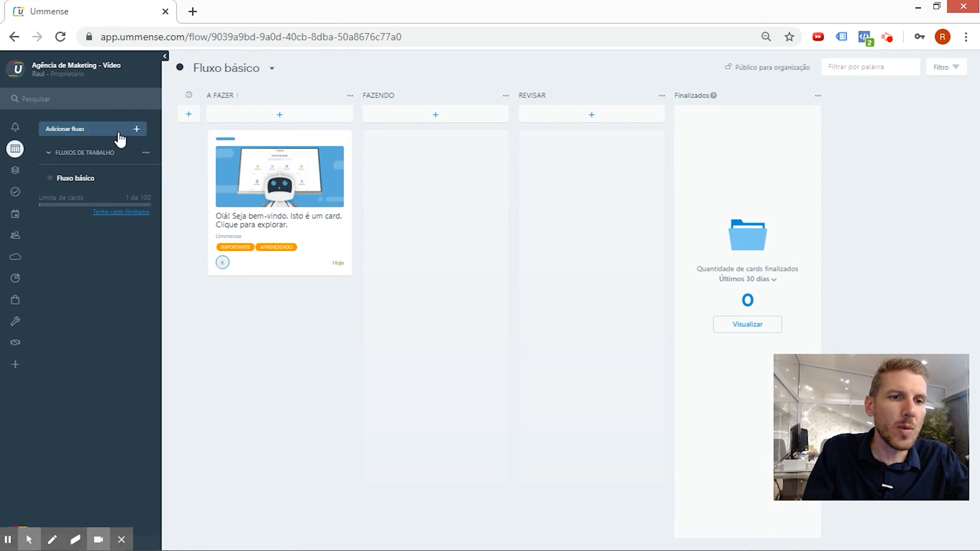Click Visualizar button in finalized panel
This screenshot has width=980, height=551.
[x=747, y=323]
